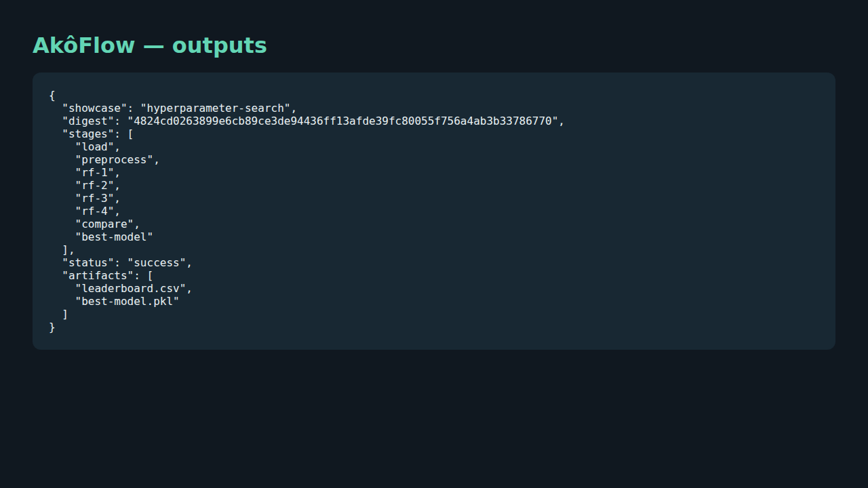The width and height of the screenshot is (868, 488).
Task: Select the "preprocess" stage entry
Action: point(114,160)
